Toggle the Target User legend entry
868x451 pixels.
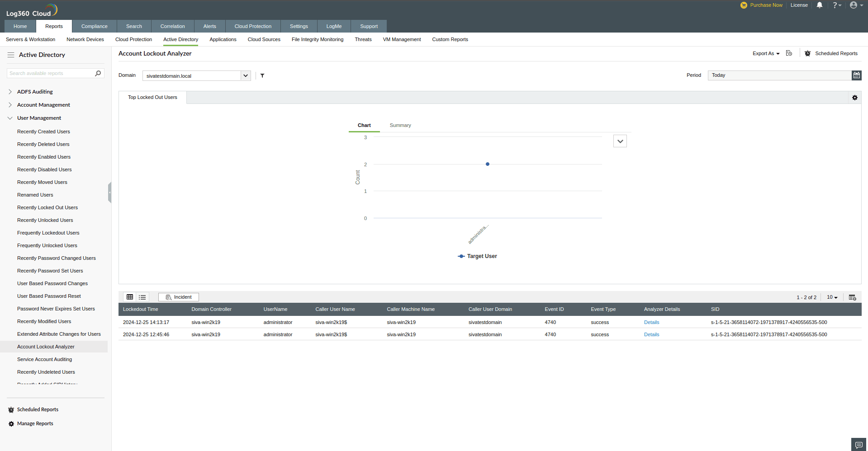[x=477, y=256]
